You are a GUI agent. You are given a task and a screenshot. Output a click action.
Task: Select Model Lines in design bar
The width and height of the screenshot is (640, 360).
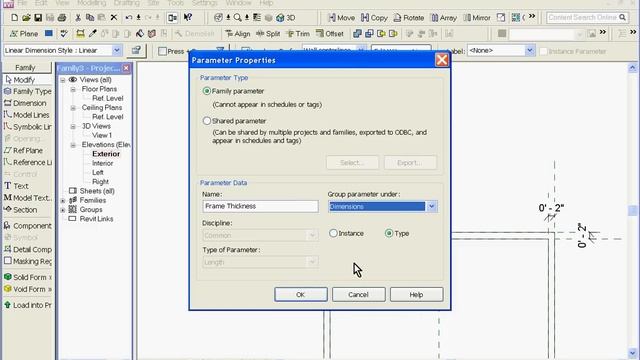(x=27, y=115)
